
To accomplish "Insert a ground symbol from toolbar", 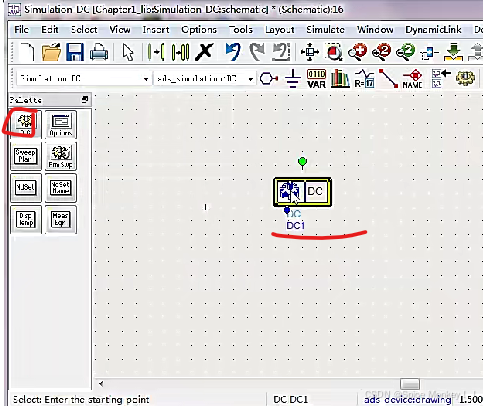I will point(293,78).
